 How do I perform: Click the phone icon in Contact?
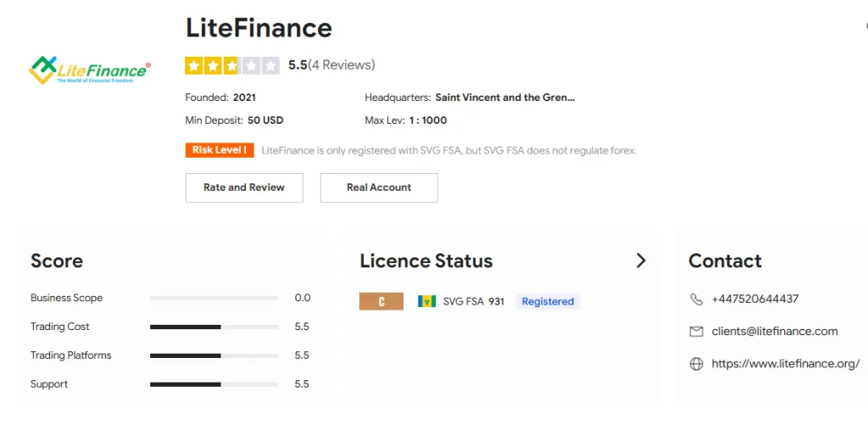tap(697, 299)
